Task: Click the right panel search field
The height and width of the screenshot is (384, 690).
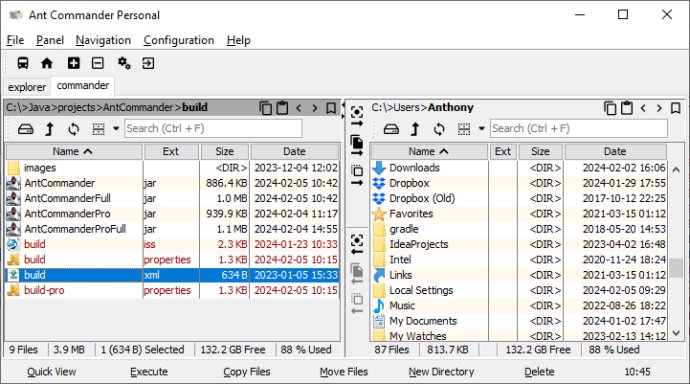Action: pyautogui.click(x=579, y=128)
